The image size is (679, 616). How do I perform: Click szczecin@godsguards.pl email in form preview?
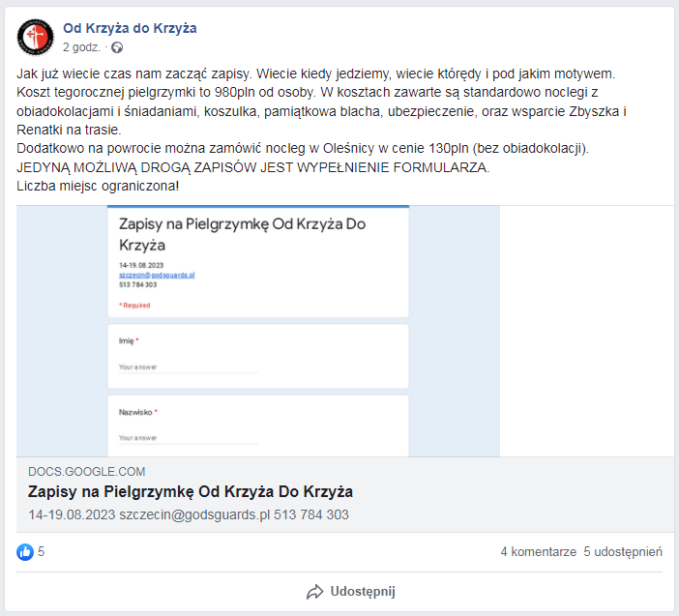(x=158, y=275)
